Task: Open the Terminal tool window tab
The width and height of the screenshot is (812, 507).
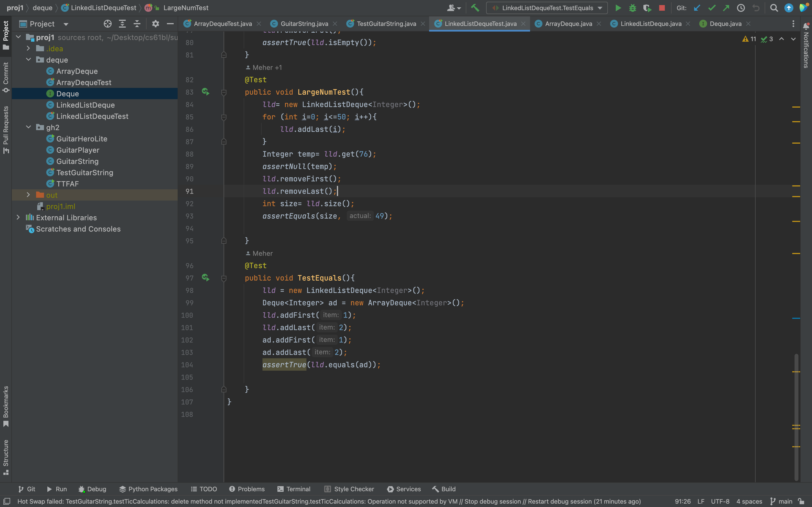Action: point(294,489)
